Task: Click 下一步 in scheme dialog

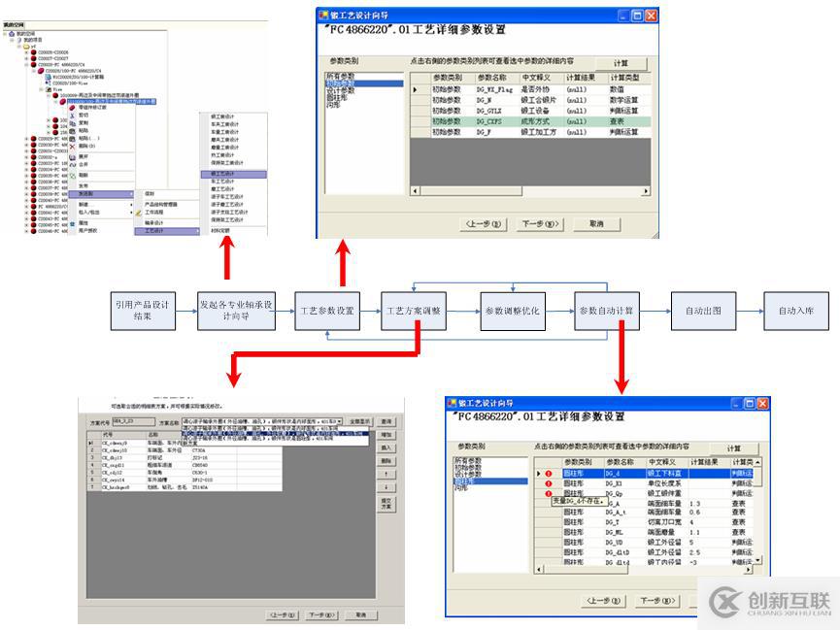Action: [x=322, y=615]
